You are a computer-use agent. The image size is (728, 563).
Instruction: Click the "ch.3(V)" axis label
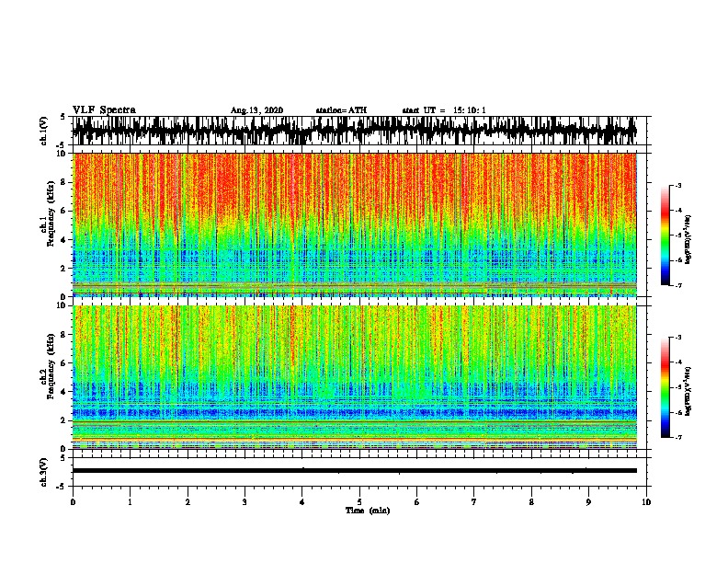(44, 473)
